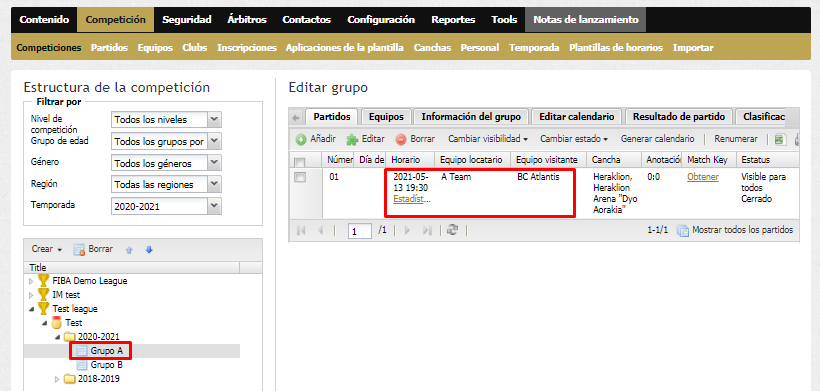Collapse the 2020-2021 folder node

[x=58, y=337]
